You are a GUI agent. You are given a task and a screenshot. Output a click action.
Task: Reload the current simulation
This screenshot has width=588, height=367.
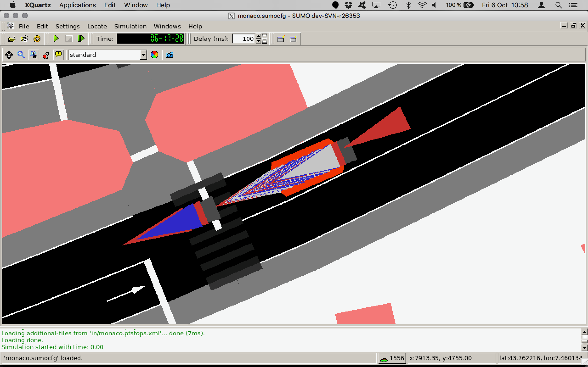tap(37, 39)
